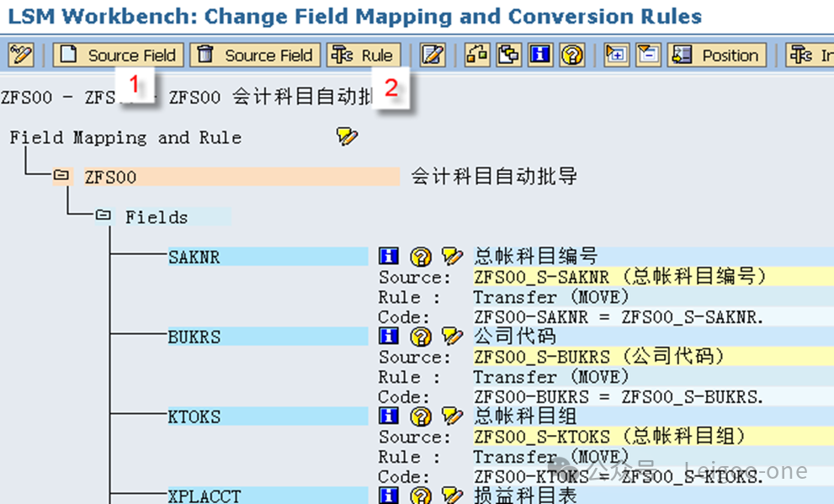Screen dimensions: 834x504
Task: Open help icon in the BUKRS row
Action: click(420, 337)
